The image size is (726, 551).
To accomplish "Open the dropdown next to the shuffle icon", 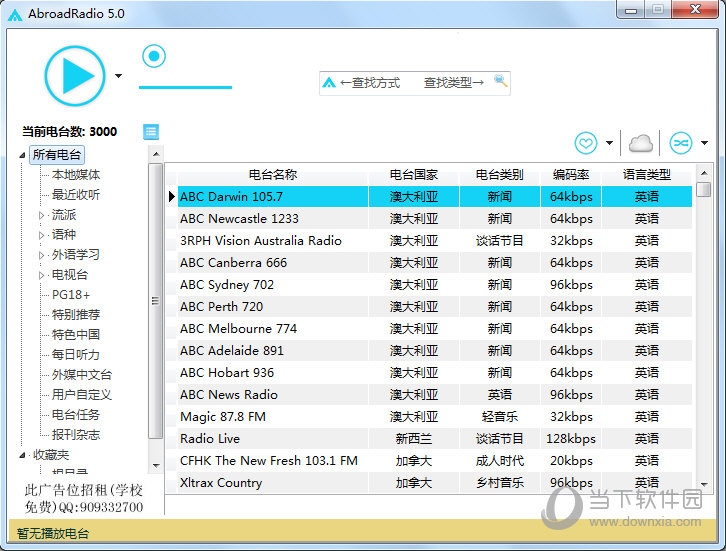I will click(704, 143).
